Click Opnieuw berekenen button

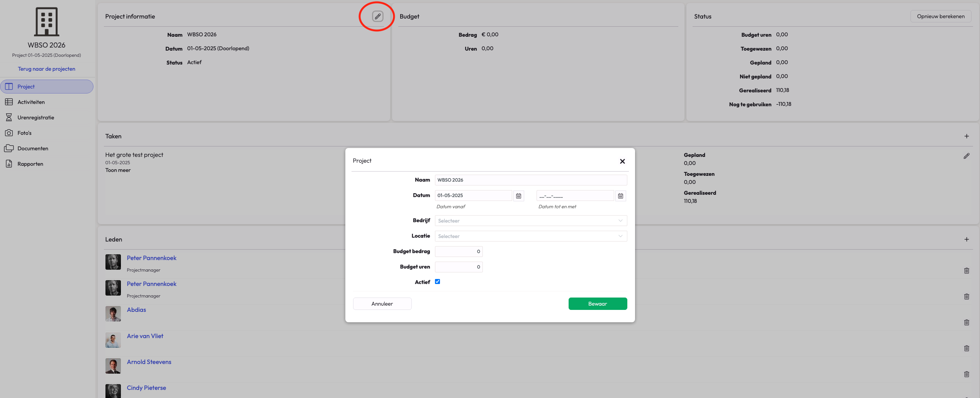(941, 16)
